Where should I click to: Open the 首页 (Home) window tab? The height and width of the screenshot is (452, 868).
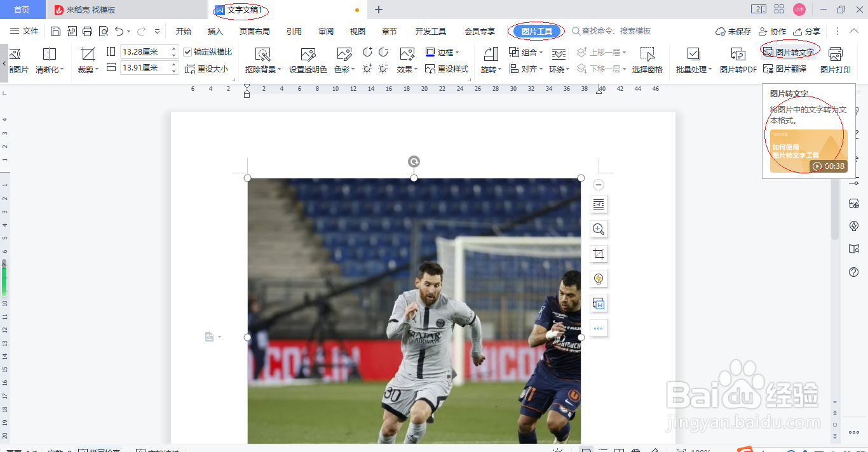tap(22, 10)
